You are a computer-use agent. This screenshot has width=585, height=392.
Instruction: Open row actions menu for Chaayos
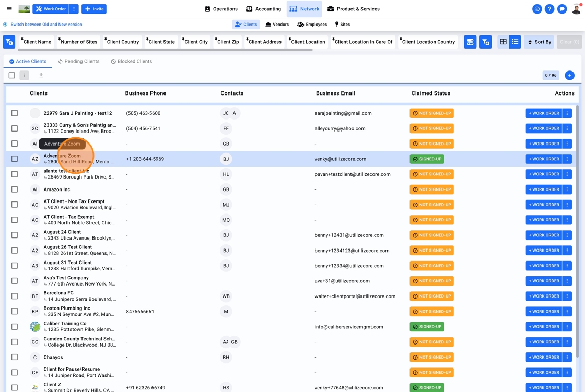pos(567,357)
